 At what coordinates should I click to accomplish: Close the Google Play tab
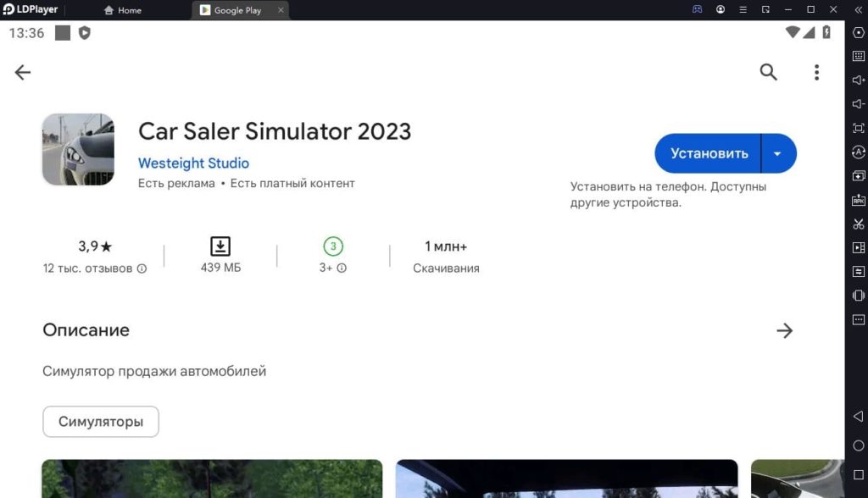coord(281,10)
